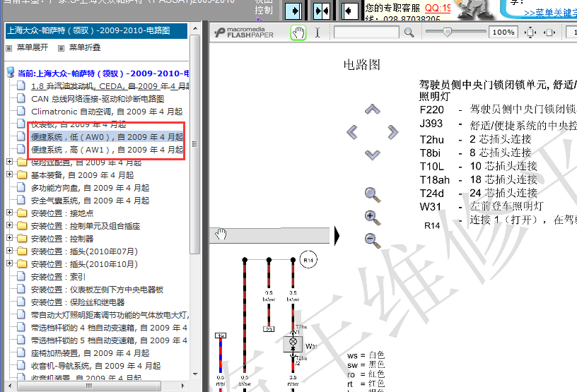Click the diagram navigation up arrow
The height and width of the screenshot is (392, 577).
(x=373, y=109)
